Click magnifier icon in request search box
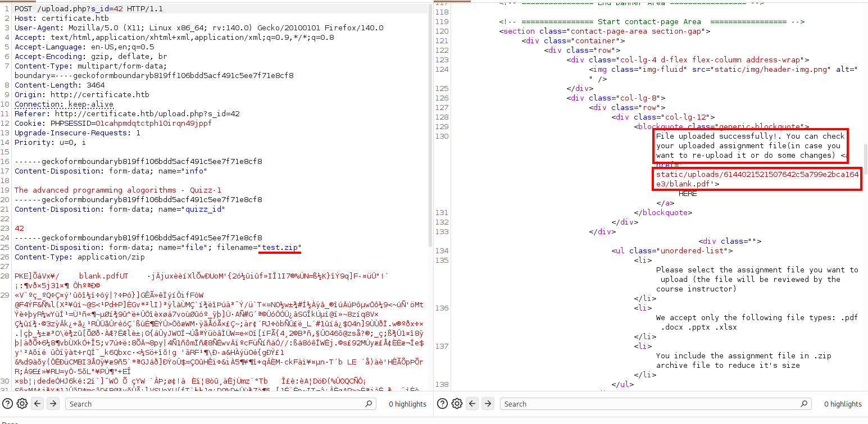This screenshot has height=424, width=868. coord(369,403)
